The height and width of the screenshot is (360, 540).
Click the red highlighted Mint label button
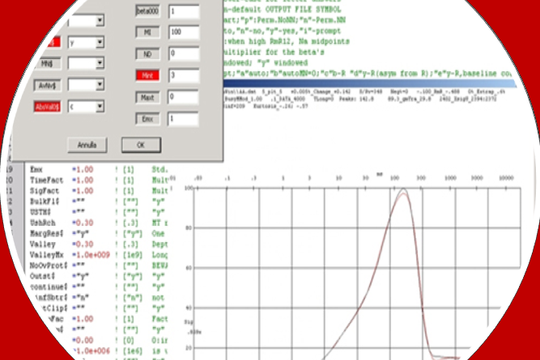coord(148,75)
